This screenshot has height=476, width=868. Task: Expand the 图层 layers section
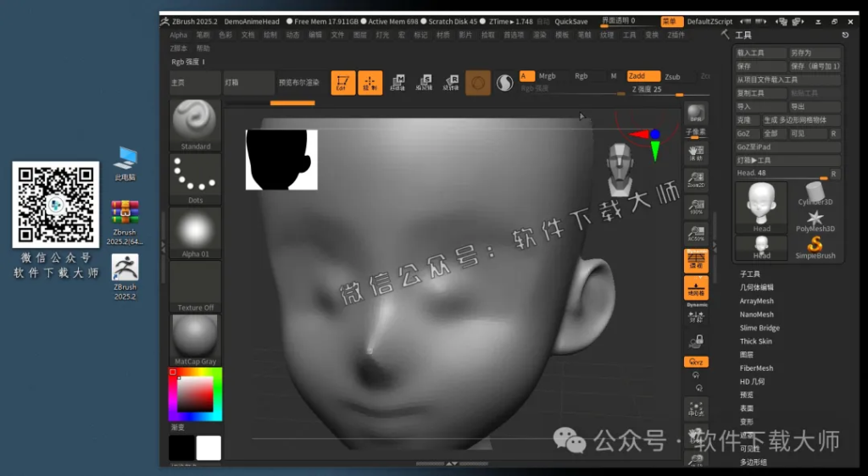pyautogui.click(x=746, y=355)
